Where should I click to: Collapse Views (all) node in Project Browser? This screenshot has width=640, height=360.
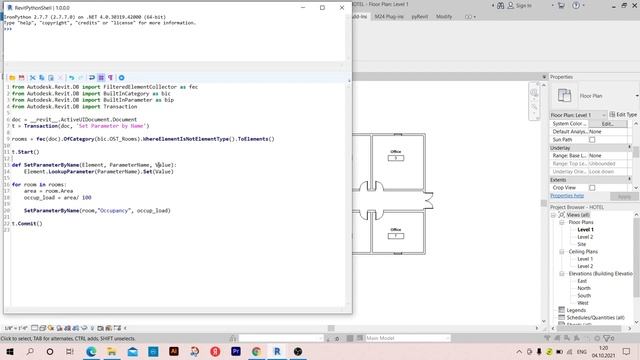click(554, 215)
